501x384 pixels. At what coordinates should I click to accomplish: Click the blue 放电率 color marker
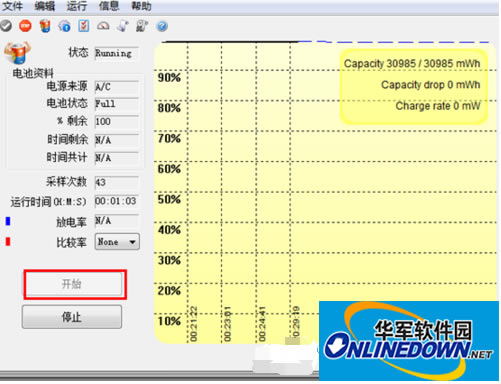point(8,221)
